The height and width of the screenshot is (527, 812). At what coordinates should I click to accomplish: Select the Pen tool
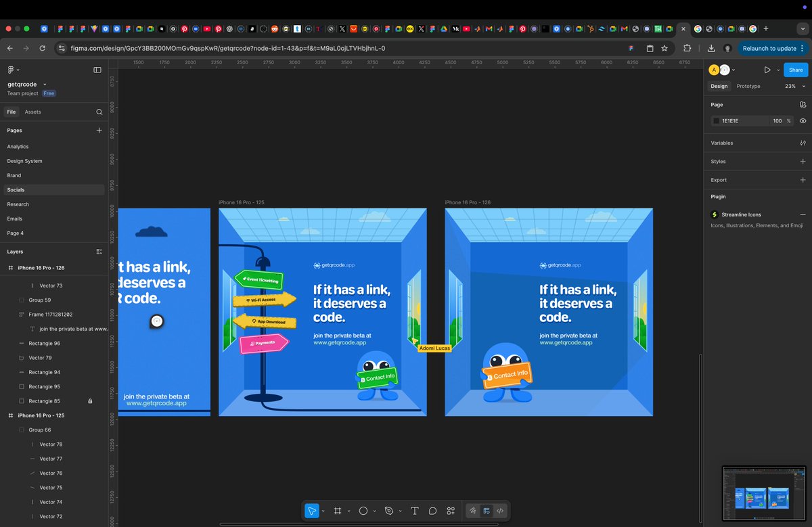click(x=388, y=511)
